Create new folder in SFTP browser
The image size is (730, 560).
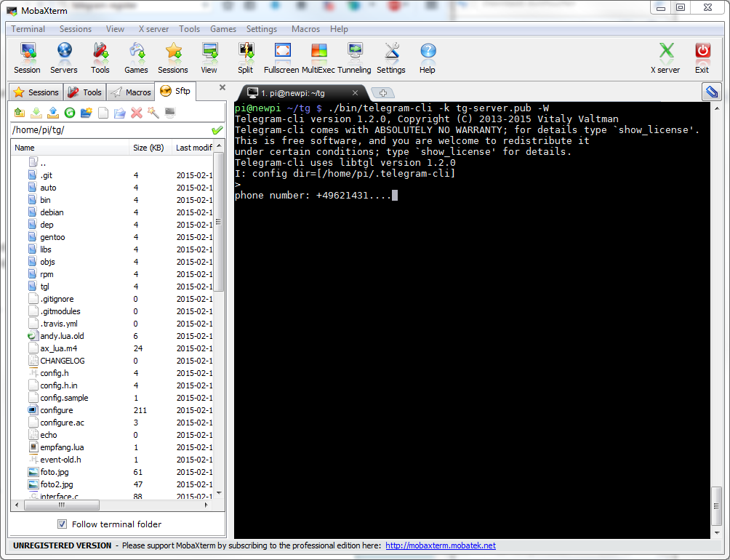(87, 113)
